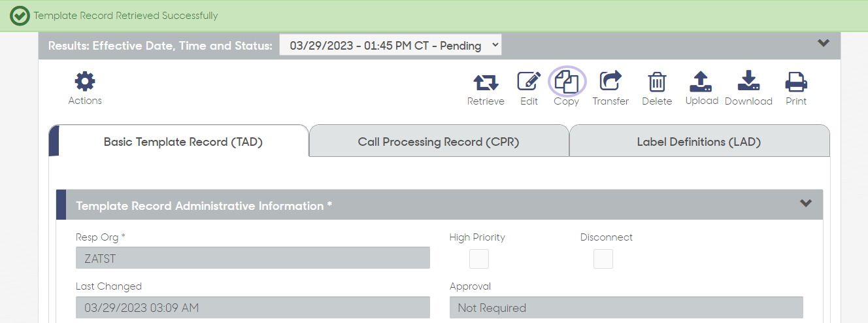This screenshot has width=868, height=323.
Task: Open the Effective Date, Time and Status dropdown
Action: [x=391, y=45]
